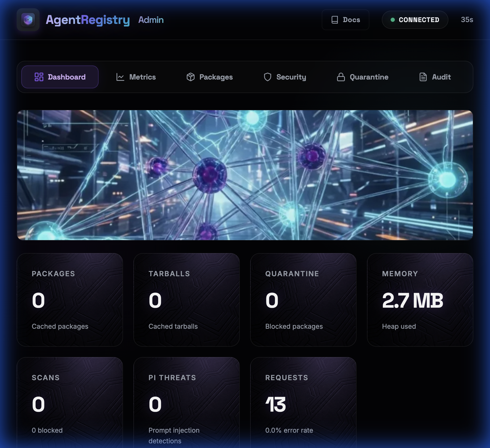The image size is (490, 448).
Task: Click the AgentRegistry cube logo icon
Action: [28, 20]
